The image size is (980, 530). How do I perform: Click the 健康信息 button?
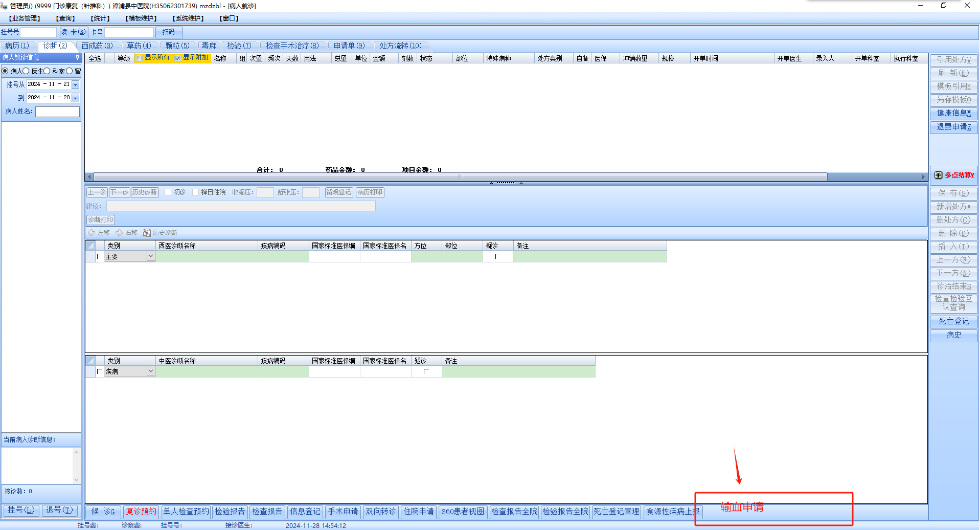[954, 113]
